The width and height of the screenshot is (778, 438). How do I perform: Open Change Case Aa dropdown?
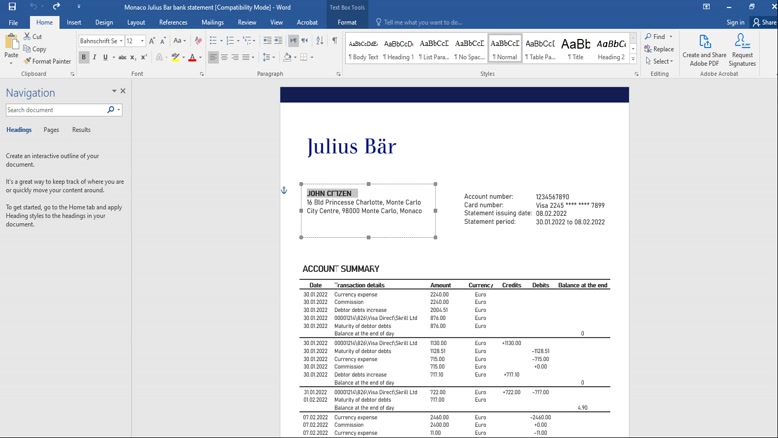tap(179, 41)
